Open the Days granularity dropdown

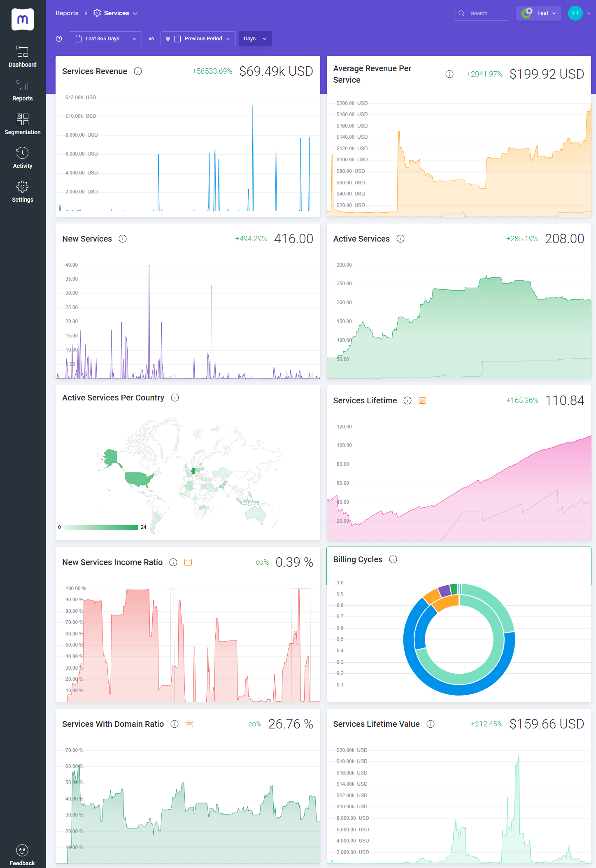255,39
